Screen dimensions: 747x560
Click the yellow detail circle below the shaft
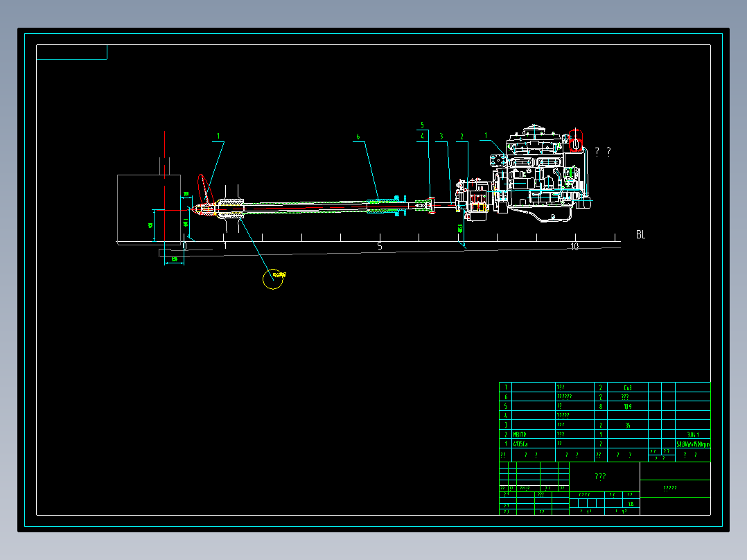point(273,279)
